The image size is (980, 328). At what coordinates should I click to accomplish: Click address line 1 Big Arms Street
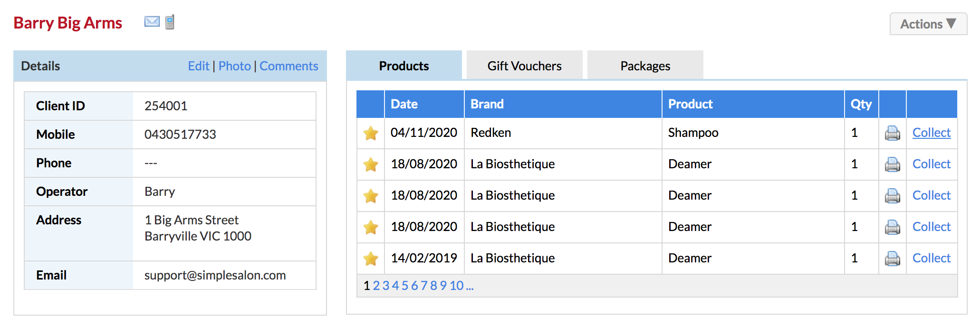(x=192, y=220)
